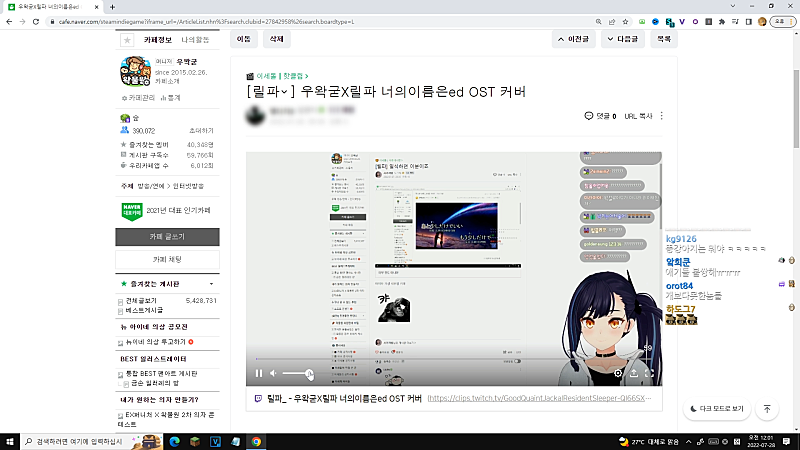This screenshot has width=800, height=450.
Task: Open the Twitch clip URL link
Action: [539, 398]
